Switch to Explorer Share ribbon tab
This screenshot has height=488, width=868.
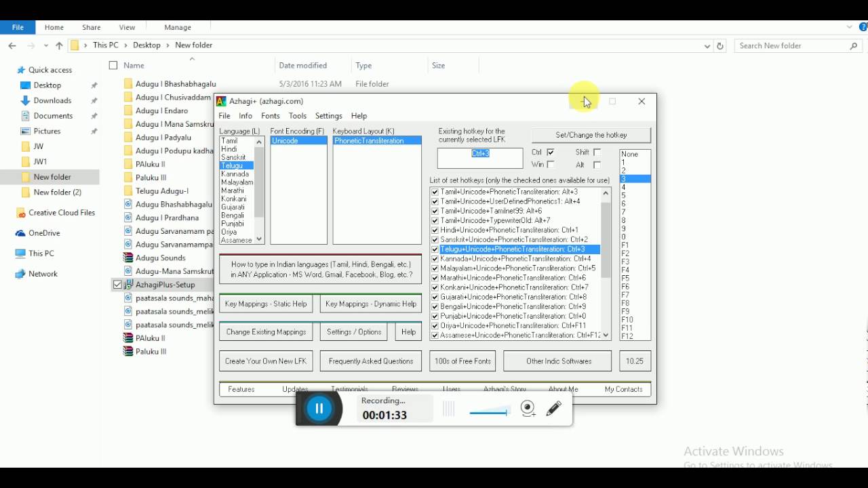(92, 27)
